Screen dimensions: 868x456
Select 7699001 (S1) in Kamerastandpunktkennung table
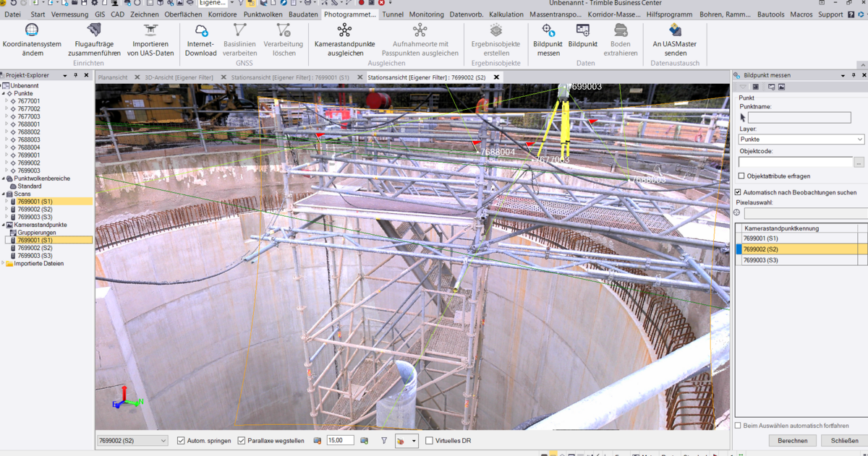click(x=801, y=238)
